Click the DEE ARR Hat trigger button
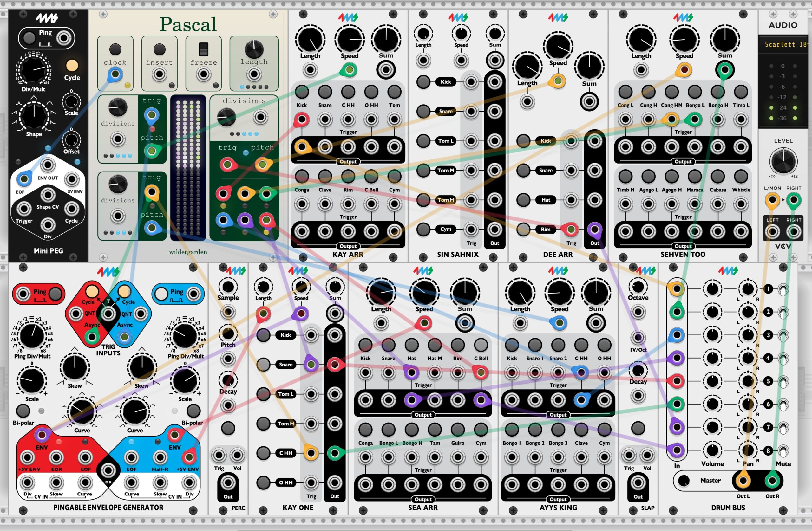 [x=523, y=200]
